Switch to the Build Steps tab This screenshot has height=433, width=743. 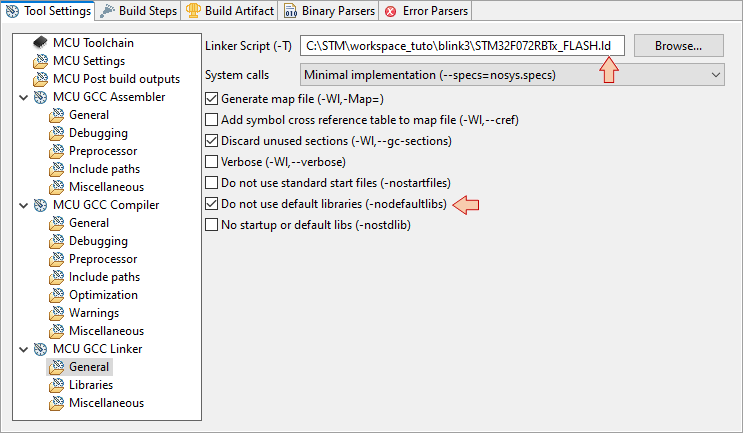(138, 11)
